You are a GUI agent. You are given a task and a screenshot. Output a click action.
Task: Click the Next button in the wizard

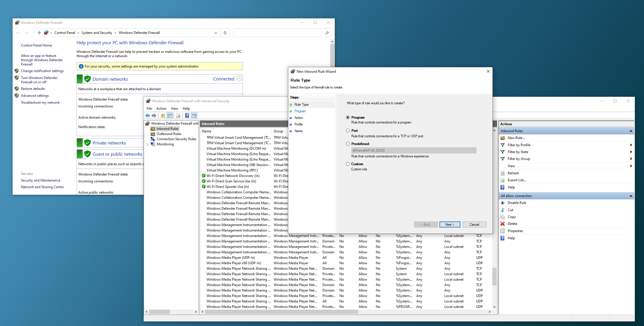[450, 224]
